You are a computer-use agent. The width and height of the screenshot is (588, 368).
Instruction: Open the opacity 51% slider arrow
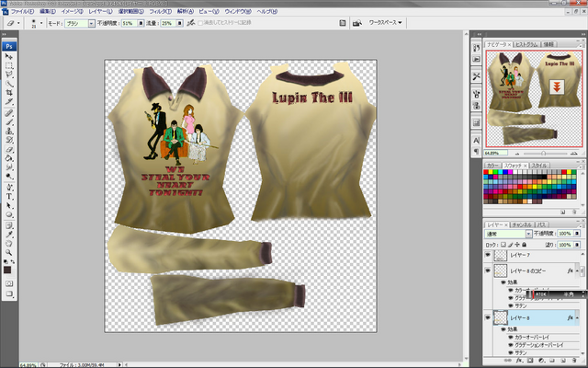pos(141,23)
